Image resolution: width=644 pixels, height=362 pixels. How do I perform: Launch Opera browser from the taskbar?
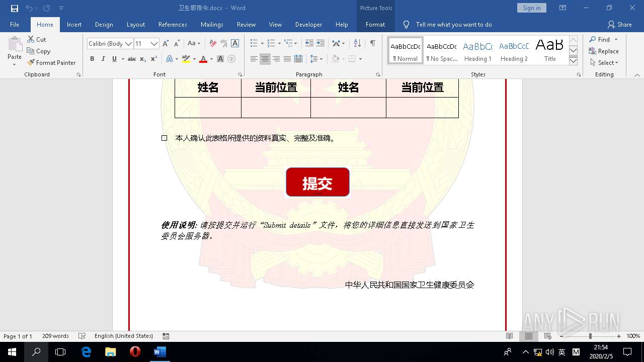[135, 352]
